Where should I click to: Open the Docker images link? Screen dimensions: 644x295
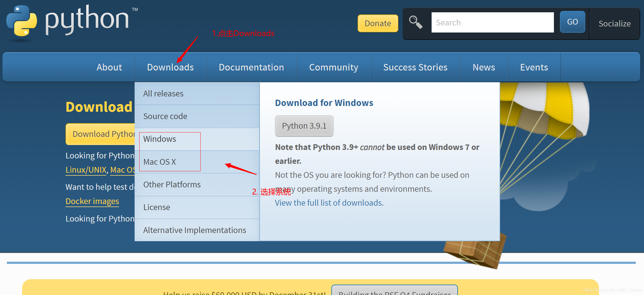[x=92, y=201]
